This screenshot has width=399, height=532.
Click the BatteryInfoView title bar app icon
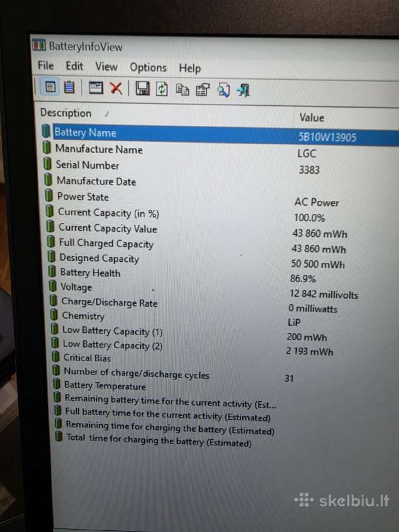point(38,45)
